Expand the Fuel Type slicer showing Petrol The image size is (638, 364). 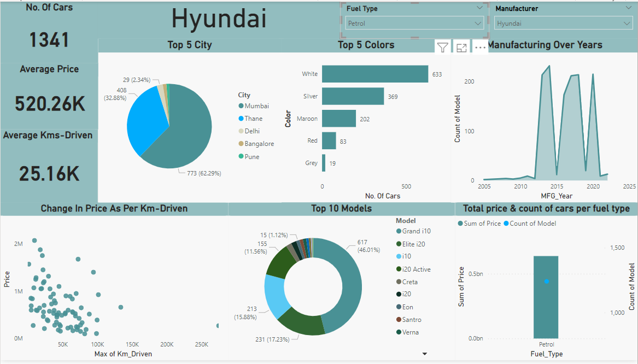479,23
